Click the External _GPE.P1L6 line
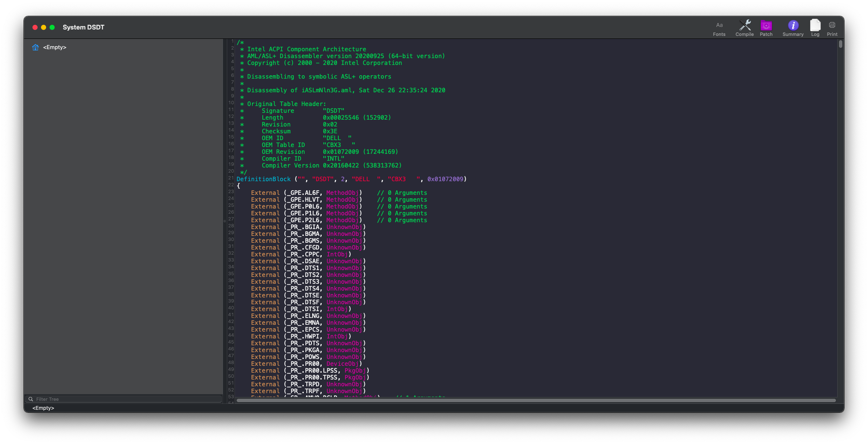This screenshot has width=868, height=444. (x=339, y=213)
